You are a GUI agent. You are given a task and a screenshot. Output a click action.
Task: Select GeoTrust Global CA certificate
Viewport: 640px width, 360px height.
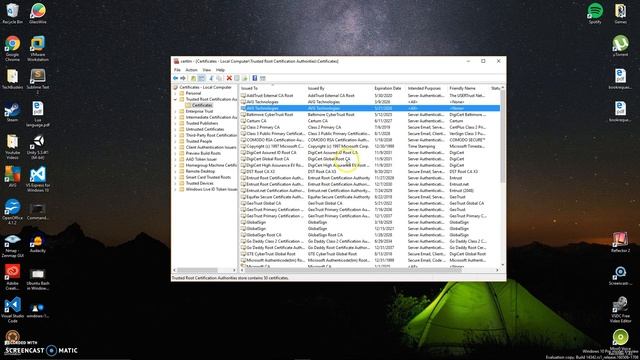(370, 203)
